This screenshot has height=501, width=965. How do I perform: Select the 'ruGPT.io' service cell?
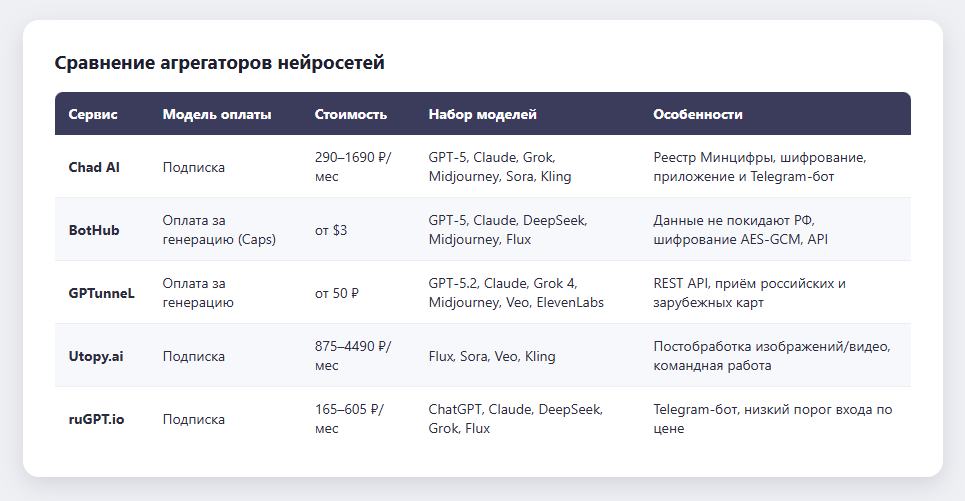(97, 419)
